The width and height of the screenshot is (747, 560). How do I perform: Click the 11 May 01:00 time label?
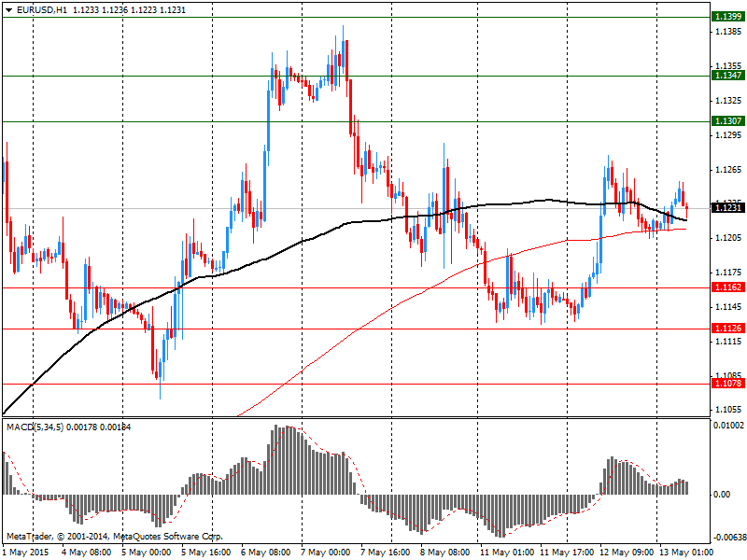tap(506, 553)
